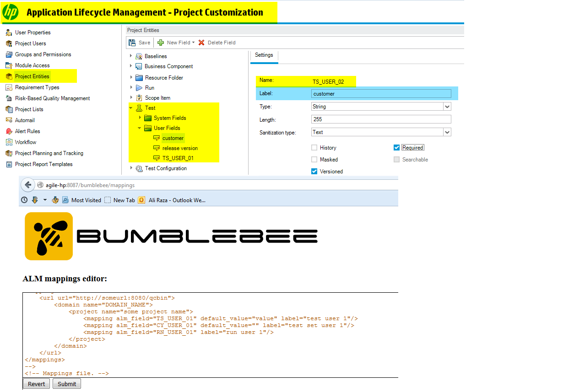Open Project Users icon in sidebar

pos(9,43)
